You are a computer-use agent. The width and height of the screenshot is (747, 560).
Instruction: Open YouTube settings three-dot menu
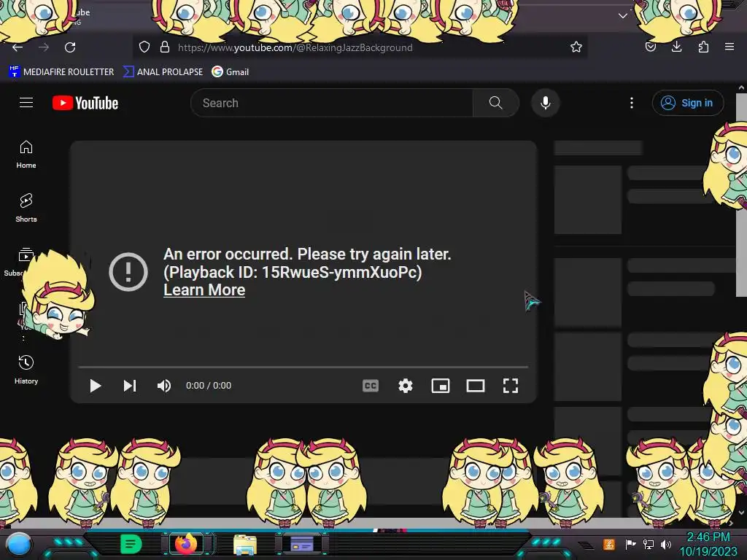pos(632,103)
